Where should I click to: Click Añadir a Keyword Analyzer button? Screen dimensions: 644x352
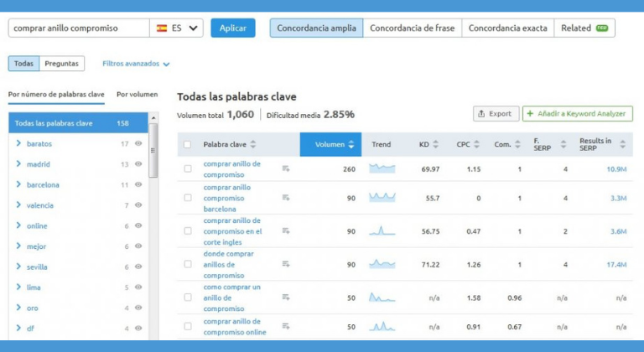click(578, 114)
